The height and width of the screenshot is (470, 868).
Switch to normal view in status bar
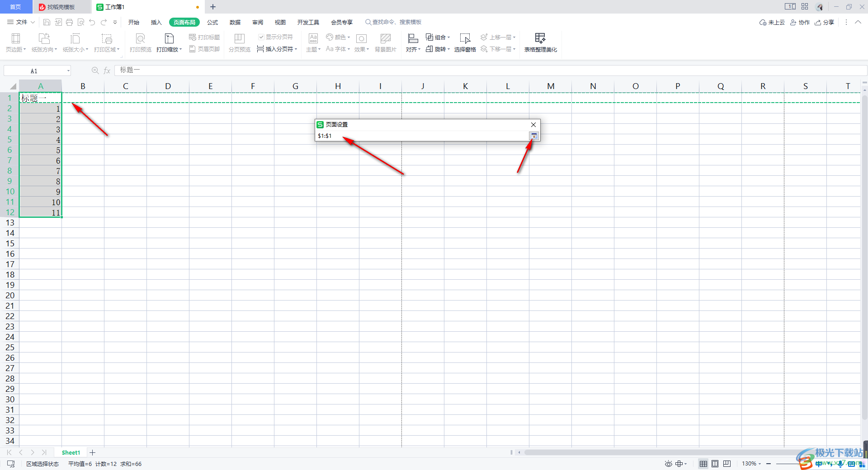coord(703,464)
